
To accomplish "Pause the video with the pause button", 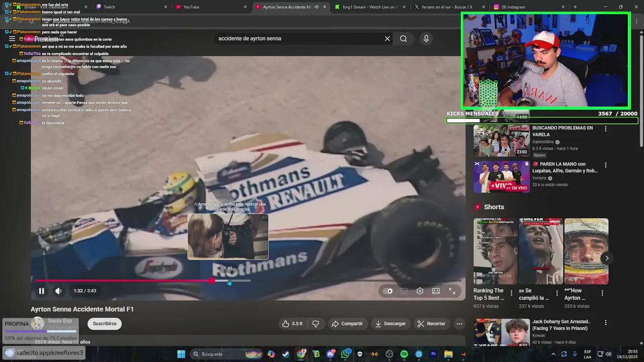I will 42,291.
